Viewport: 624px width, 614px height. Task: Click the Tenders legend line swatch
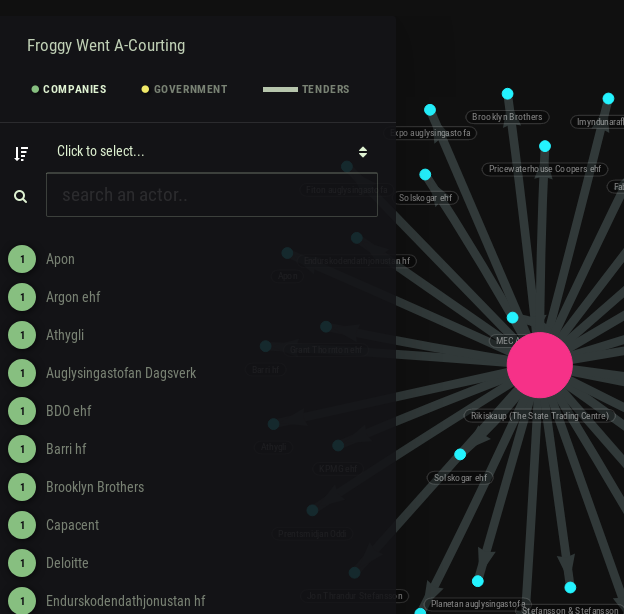click(280, 90)
